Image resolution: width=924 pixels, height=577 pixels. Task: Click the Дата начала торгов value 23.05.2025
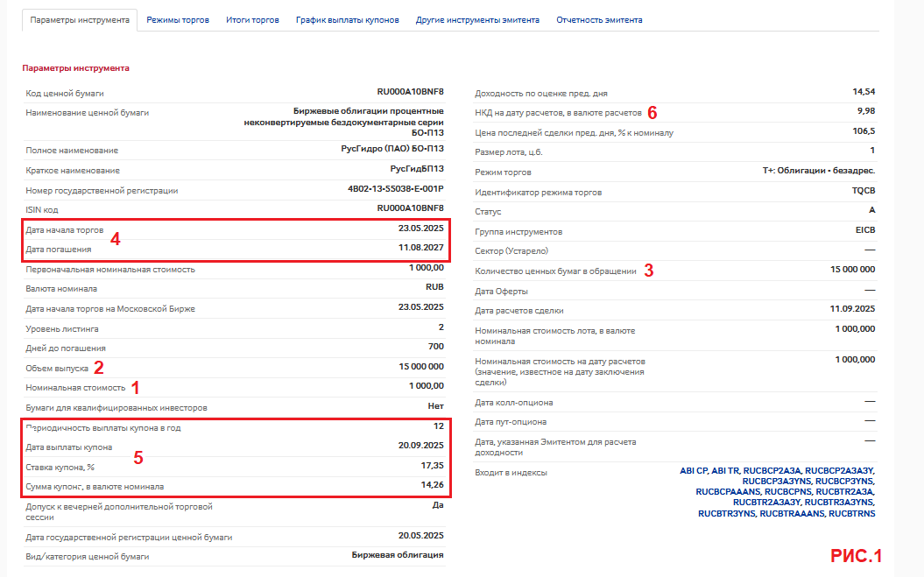[420, 229]
